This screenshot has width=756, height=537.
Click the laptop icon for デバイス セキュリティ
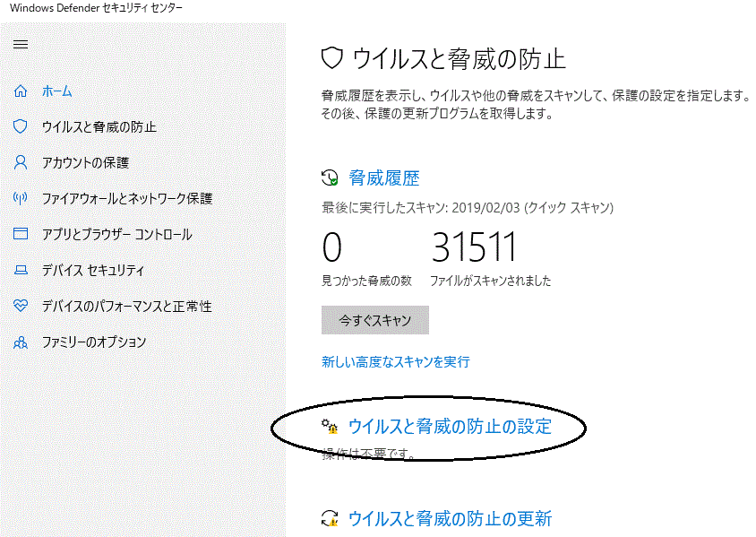click(x=21, y=270)
